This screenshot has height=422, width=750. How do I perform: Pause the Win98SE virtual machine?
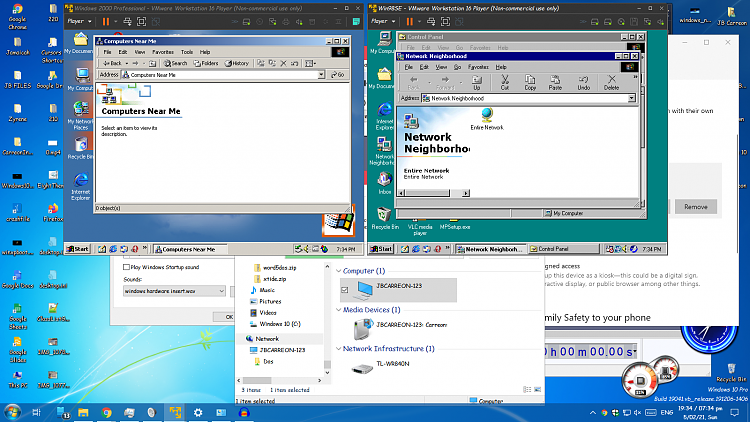tap(409, 22)
